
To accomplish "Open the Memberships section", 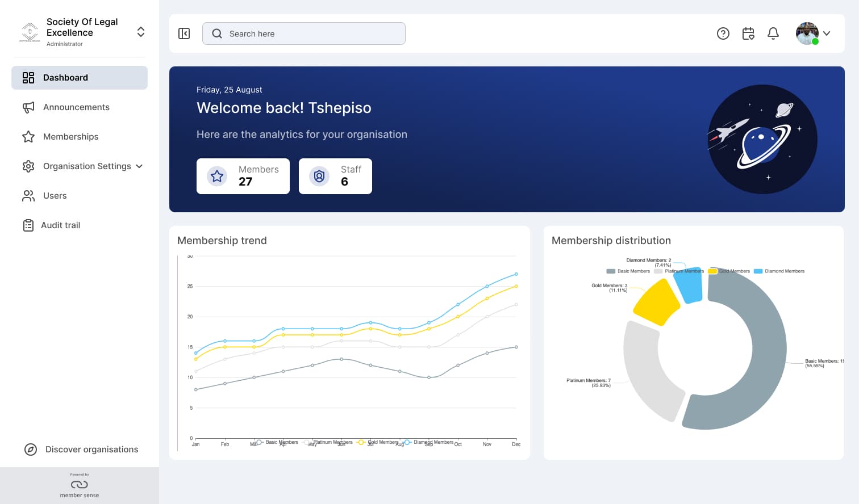I will pos(70,137).
